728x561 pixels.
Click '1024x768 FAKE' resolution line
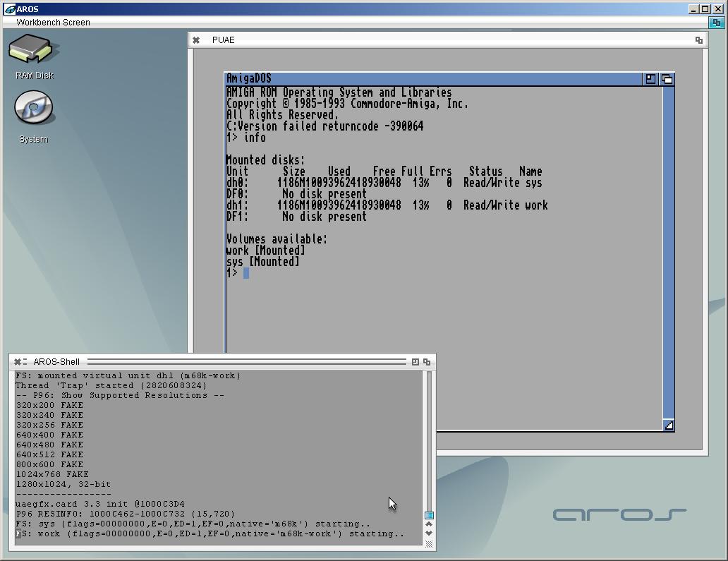pyautogui.click(x=52, y=474)
